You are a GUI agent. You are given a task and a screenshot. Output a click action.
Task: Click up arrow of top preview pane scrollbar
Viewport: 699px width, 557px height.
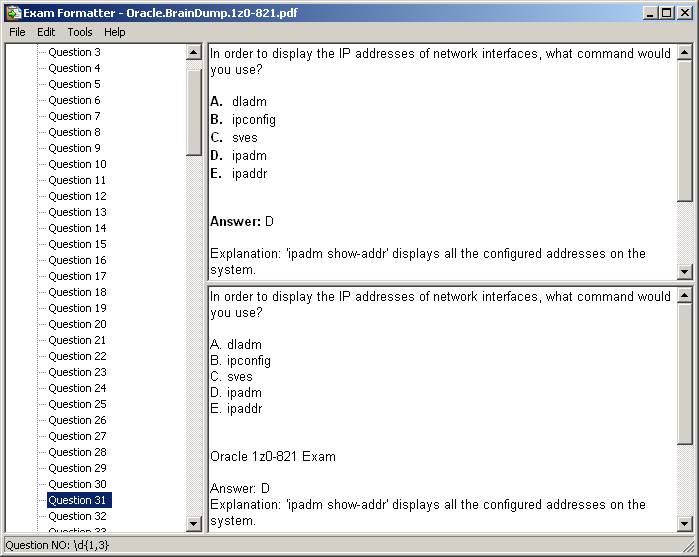[x=685, y=51]
